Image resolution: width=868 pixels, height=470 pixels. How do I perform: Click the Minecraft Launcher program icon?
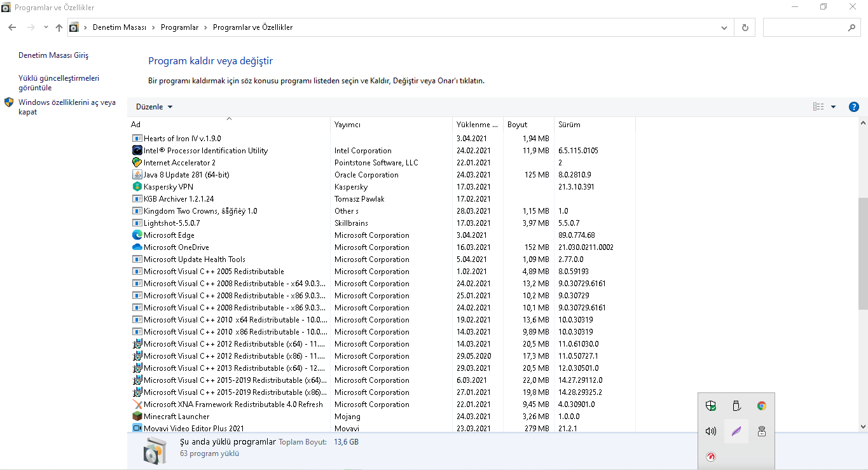pyautogui.click(x=137, y=417)
